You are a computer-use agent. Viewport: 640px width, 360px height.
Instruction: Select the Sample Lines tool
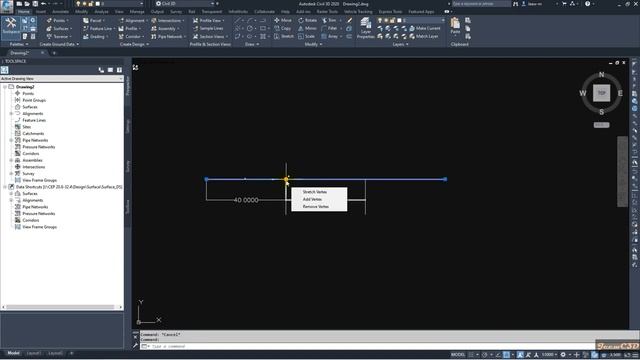[208, 29]
